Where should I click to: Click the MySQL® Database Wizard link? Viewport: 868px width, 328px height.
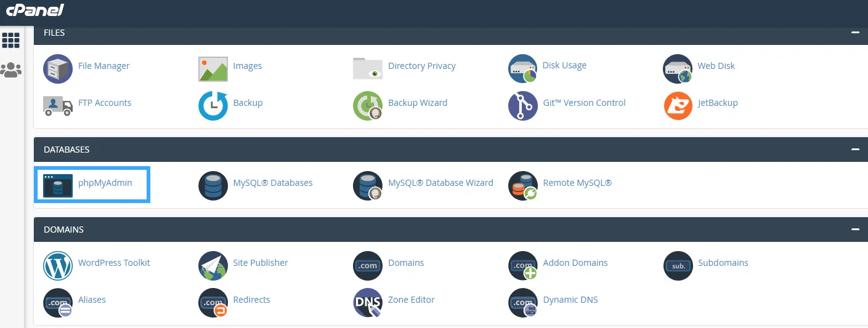440,183
